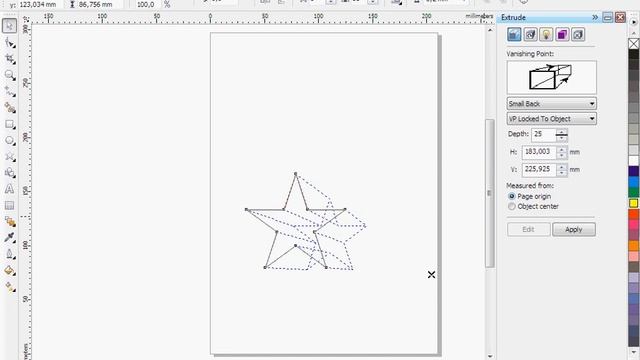Image resolution: width=640 pixels, height=360 pixels.
Task: Adjust the H value spinner
Action: pos(562,152)
